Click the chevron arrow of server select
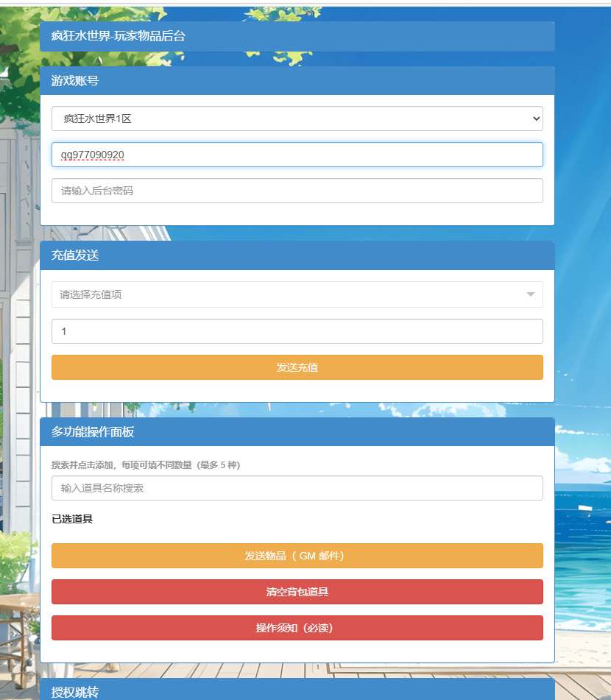 pyautogui.click(x=537, y=119)
